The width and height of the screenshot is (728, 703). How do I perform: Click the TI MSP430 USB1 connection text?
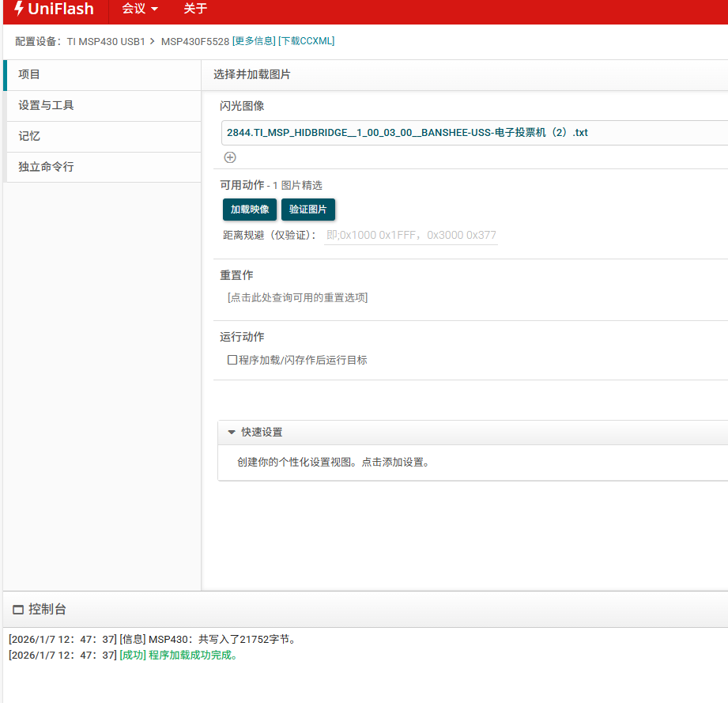coord(106,41)
